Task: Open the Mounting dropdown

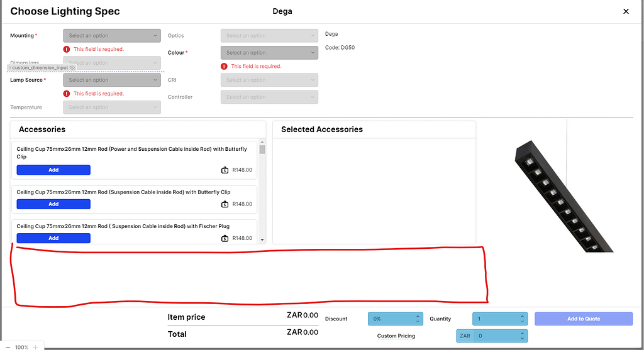Action: 112,36
